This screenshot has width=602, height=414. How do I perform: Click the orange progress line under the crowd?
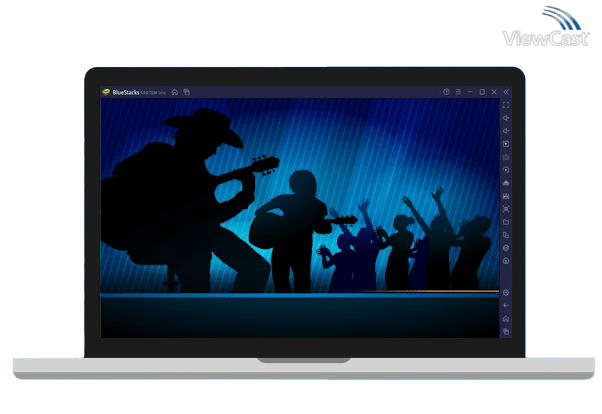click(x=428, y=291)
